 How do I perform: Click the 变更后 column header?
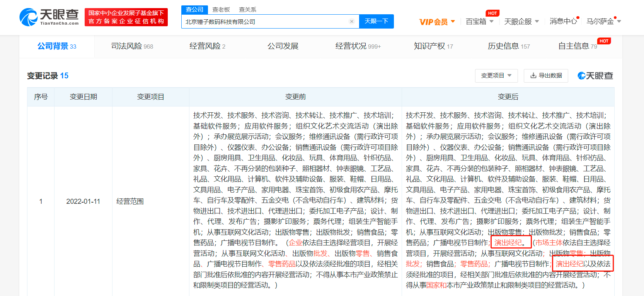pos(508,97)
